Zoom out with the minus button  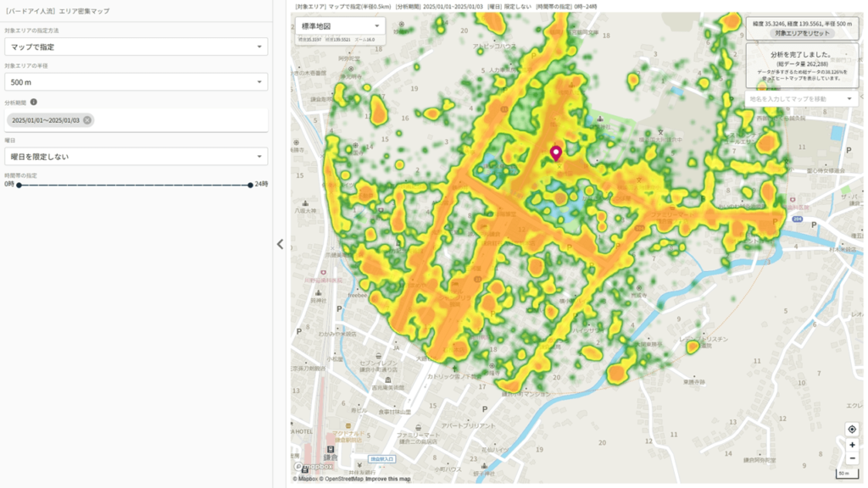[x=852, y=458]
